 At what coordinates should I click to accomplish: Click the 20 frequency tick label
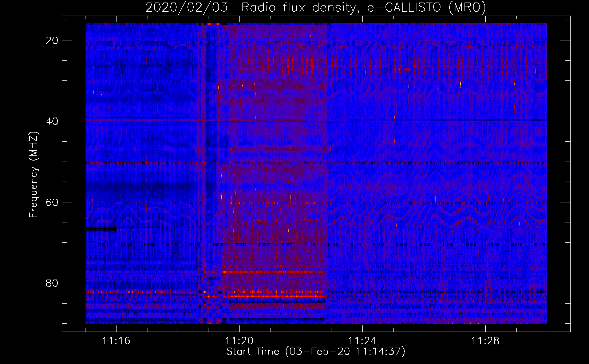point(52,40)
